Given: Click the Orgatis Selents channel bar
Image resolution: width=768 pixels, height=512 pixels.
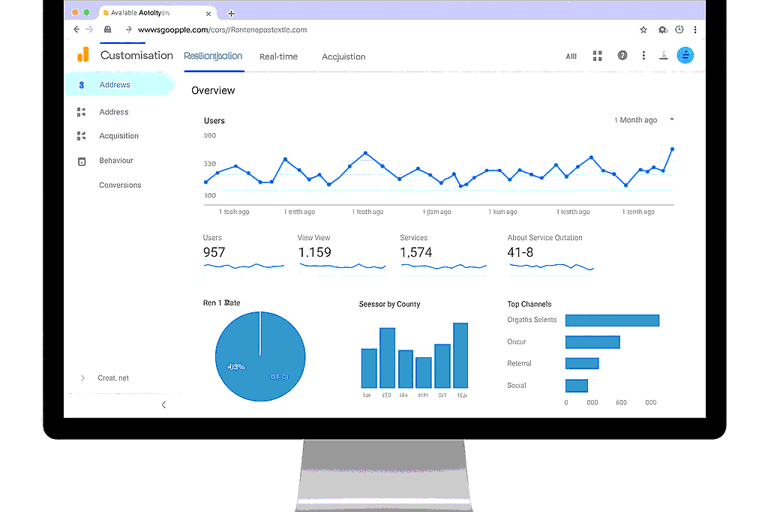Looking at the screenshot, I should point(612,320).
